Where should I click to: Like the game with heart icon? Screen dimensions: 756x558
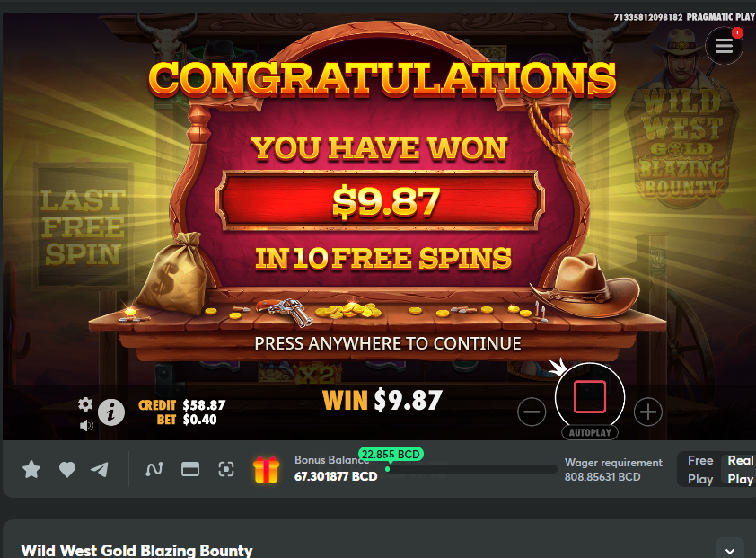point(67,469)
